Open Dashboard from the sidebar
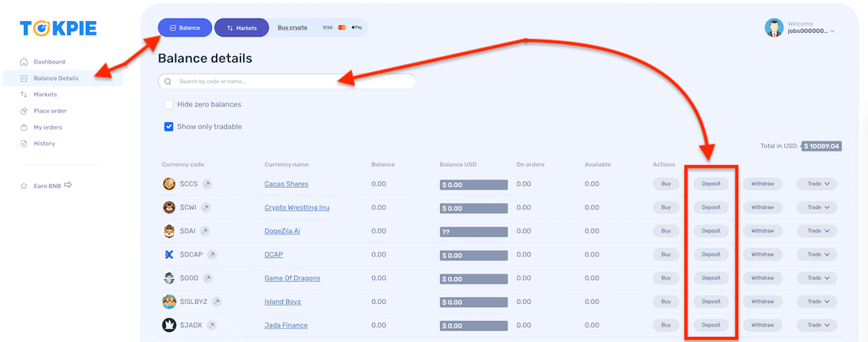This screenshot has height=342, width=868. pyautogui.click(x=48, y=62)
